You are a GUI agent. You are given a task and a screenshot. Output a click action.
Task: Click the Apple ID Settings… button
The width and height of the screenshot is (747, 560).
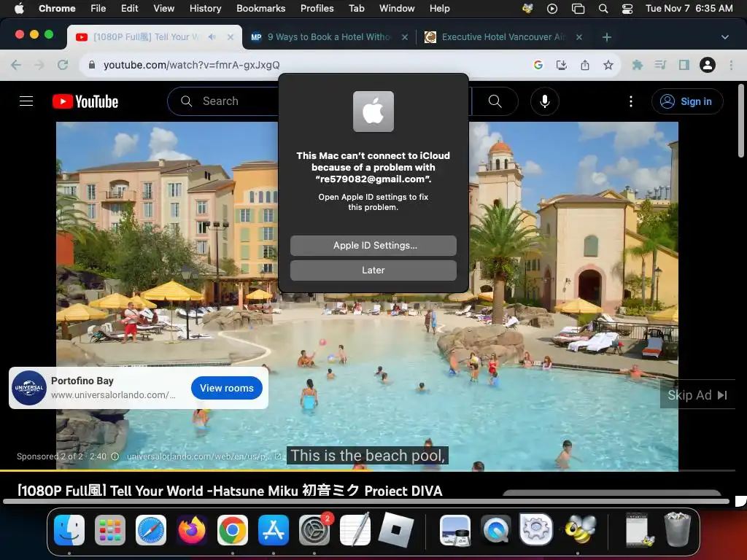click(373, 245)
